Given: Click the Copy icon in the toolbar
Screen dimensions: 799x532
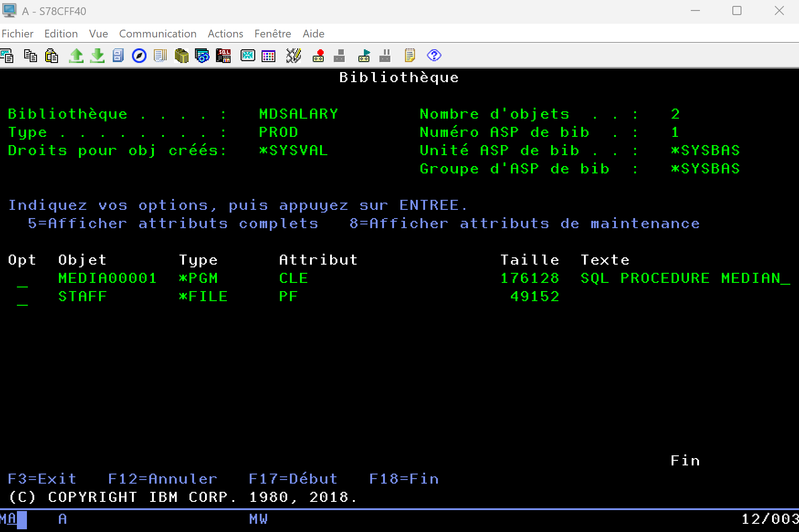Looking at the screenshot, I should [x=31, y=56].
